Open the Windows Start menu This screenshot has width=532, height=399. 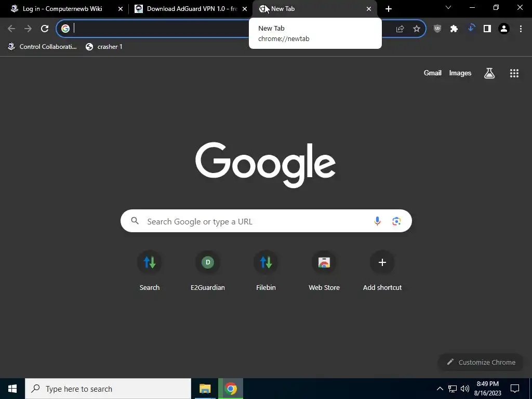tap(12, 389)
